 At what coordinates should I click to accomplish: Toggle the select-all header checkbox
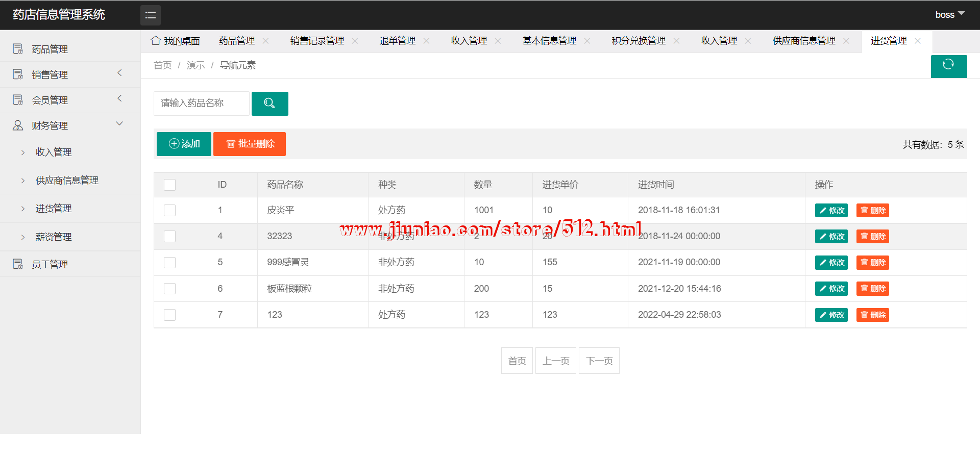169,185
